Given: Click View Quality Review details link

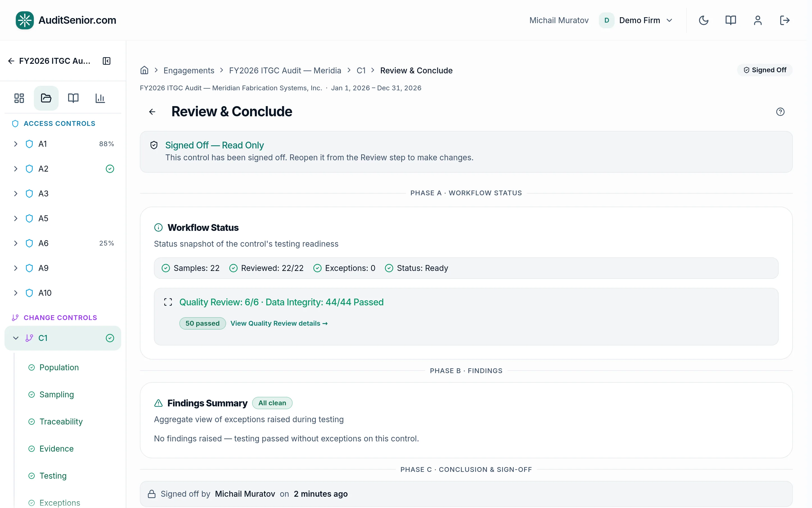Looking at the screenshot, I should coord(279,323).
